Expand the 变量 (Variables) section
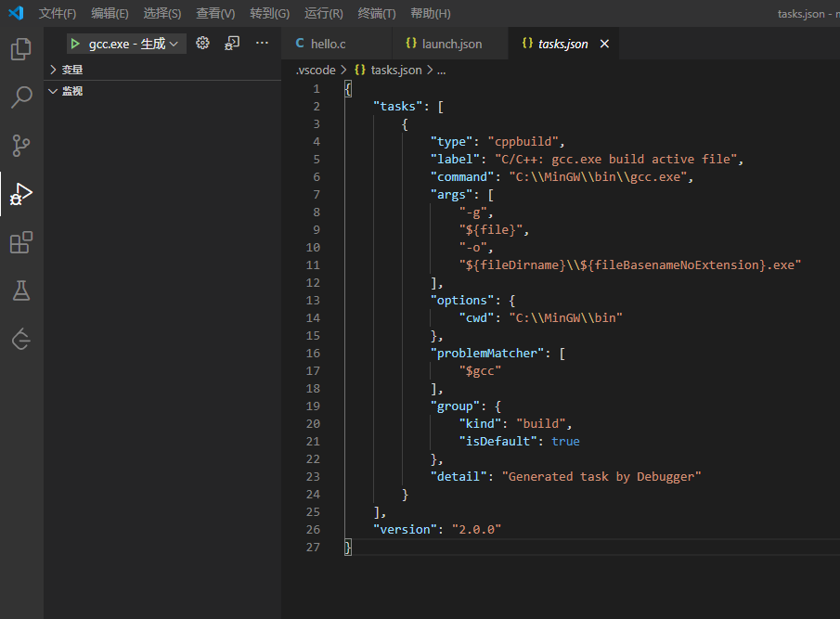The height and width of the screenshot is (619, 840). click(53, 70)
